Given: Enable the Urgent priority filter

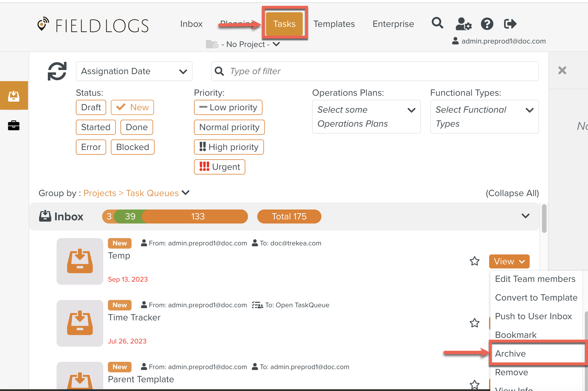Looking at the screenshot, I should click(x=220, y=167).
